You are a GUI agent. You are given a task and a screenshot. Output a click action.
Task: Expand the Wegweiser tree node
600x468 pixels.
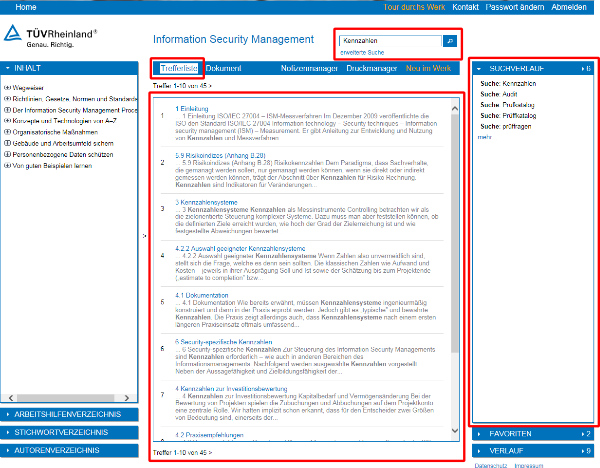(7, 88)
